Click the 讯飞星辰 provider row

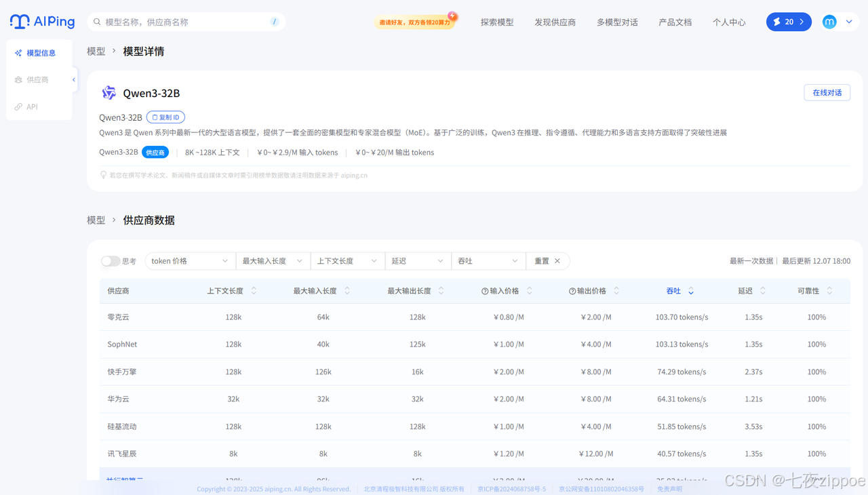475,454
